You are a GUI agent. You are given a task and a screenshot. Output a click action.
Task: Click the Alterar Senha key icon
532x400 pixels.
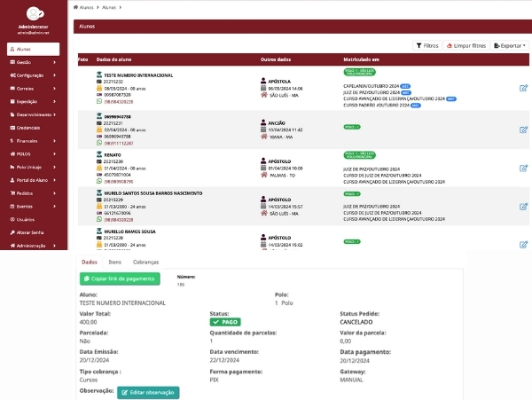coord(12,232)
